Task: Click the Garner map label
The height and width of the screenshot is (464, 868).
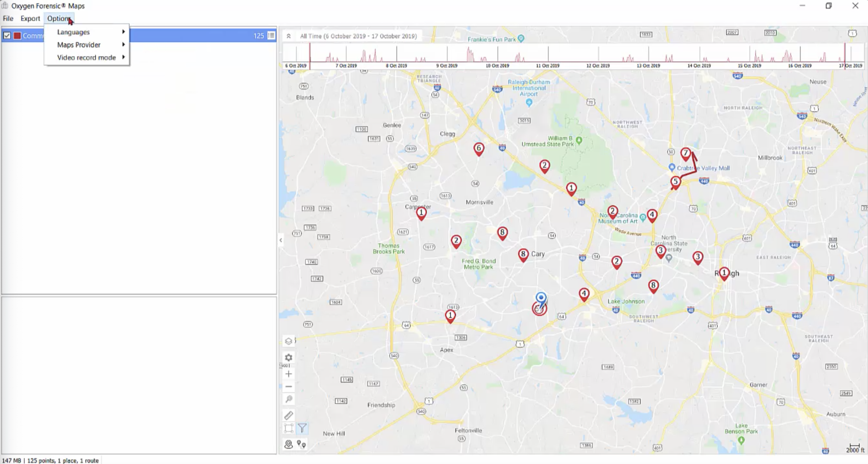Action: (758, 384)
